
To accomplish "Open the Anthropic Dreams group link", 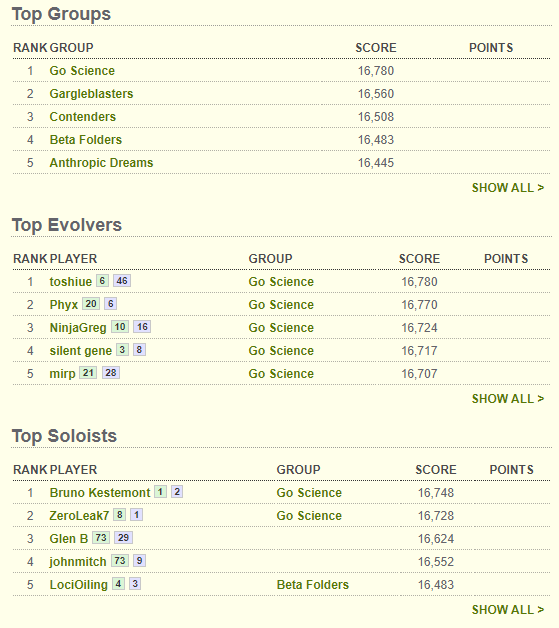I will 101,163.
